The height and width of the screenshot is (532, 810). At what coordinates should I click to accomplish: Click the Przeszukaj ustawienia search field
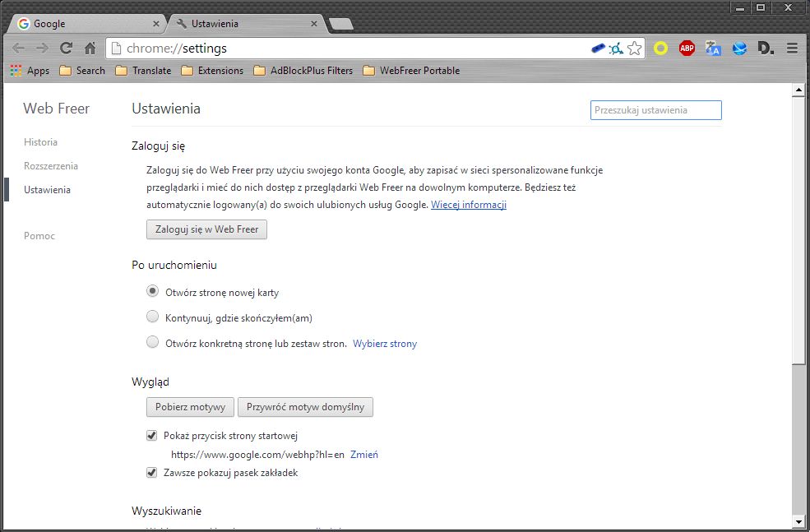655,109
